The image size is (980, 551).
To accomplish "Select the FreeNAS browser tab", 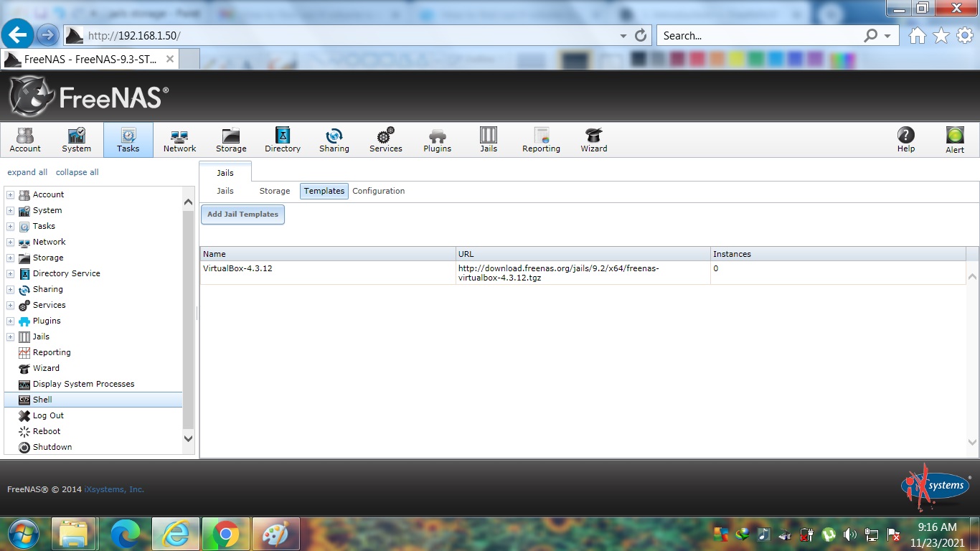I will 90,60.
